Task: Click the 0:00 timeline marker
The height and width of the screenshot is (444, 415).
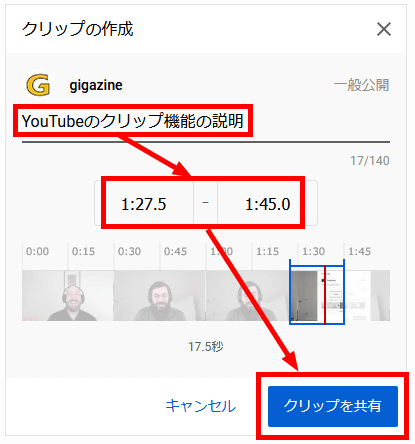Action: (x=37, y=251)
